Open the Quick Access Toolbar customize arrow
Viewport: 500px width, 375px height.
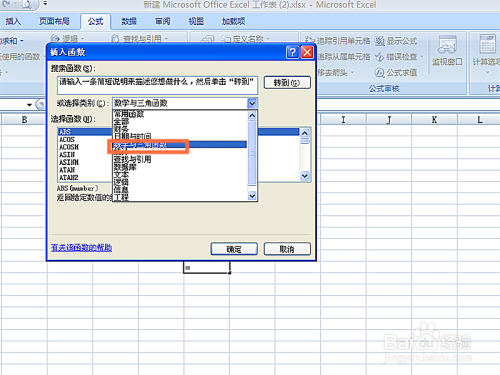(45, 4)
